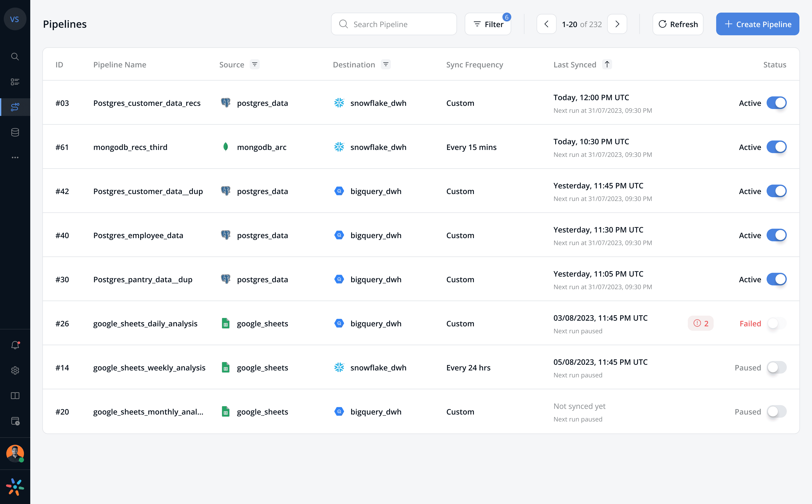Click the error badge on pipeline #26
Screen dimensions: 812x504
[700, 323]
